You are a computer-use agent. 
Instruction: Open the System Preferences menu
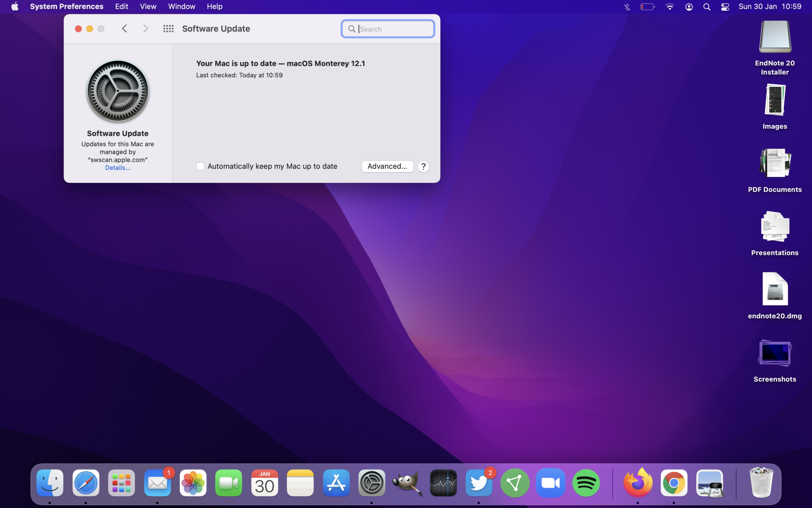(x=66, y=6)
